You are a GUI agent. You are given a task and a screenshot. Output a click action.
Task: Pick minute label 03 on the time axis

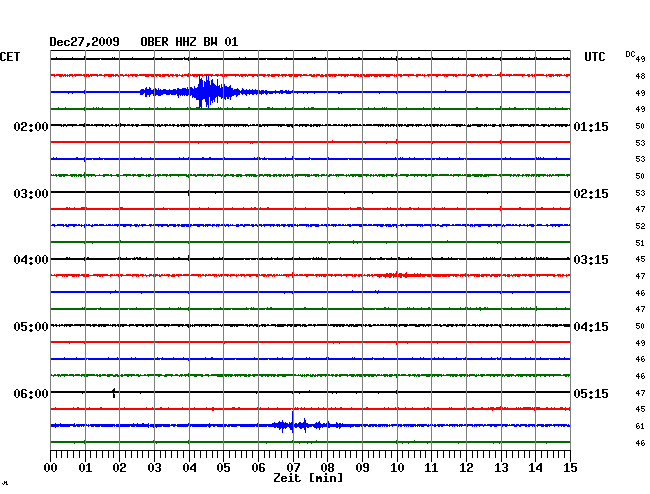[154, 467]
